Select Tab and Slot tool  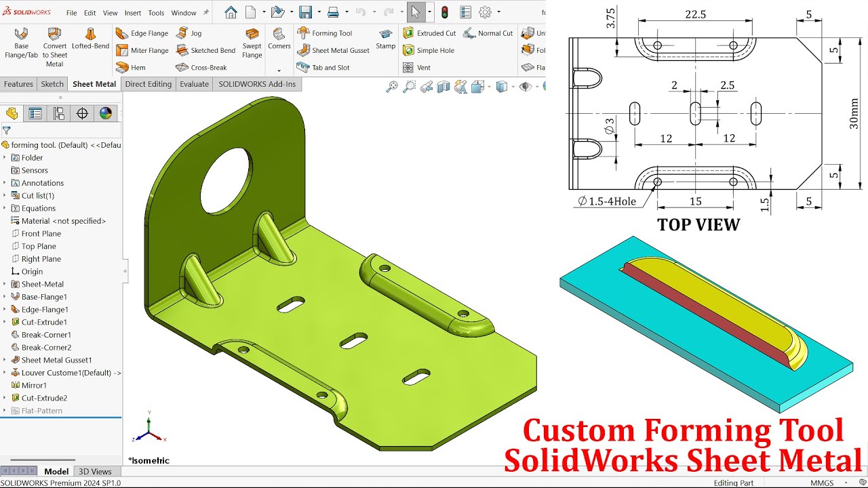[x=323, y=68]
